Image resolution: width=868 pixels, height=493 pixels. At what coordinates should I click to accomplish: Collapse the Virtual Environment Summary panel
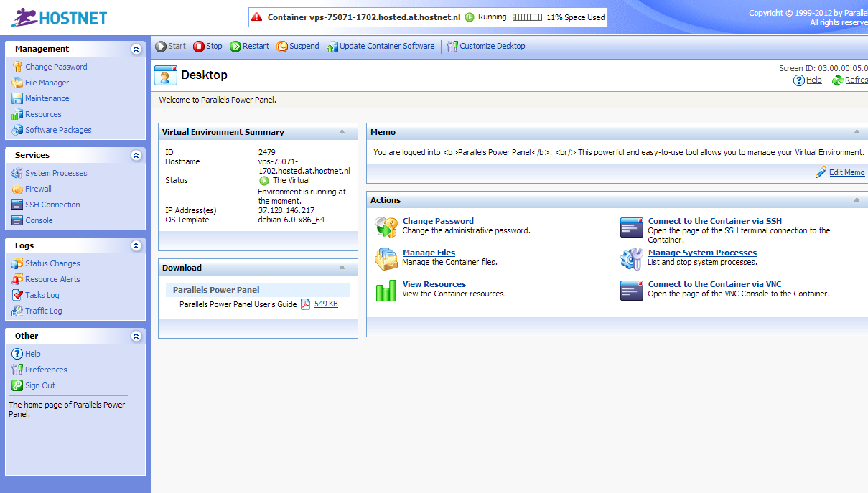click(x=342, y=132)
